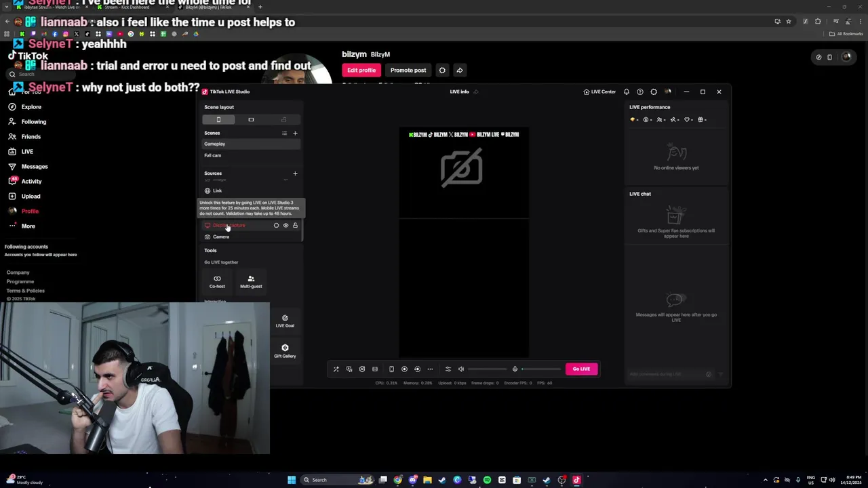Open LIVE Studio notifications bell
The height and width of the screenshot is (488, 868).
[627, 91]
